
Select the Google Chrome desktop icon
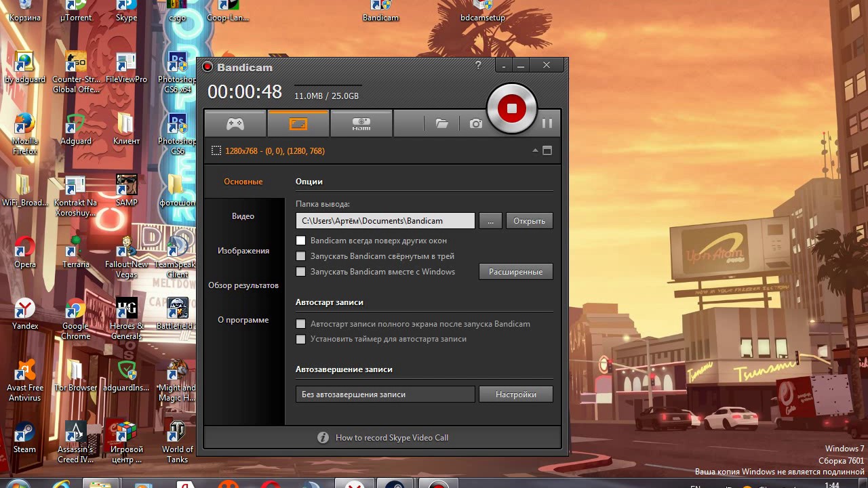[x=76, y=319]
